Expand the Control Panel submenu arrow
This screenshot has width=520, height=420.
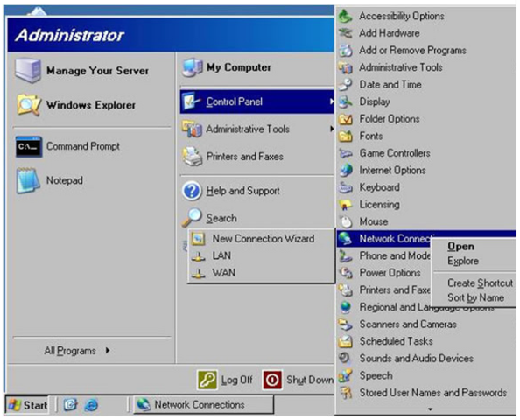coord(331,101)
